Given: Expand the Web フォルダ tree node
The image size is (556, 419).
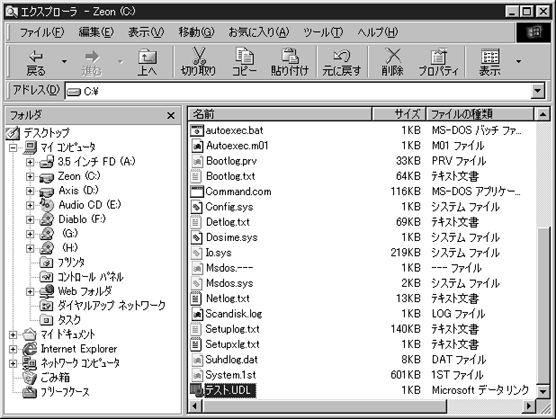Looking at the screenshot, I should [x=30, y=291].
